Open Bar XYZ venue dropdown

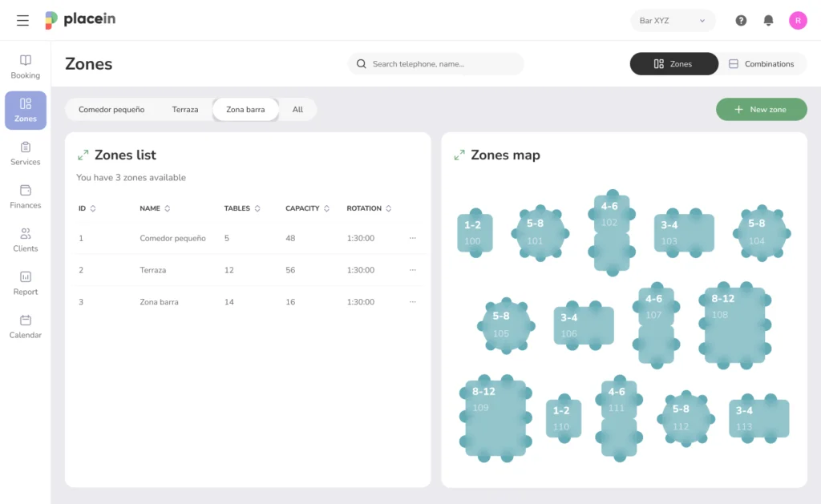click(x=673, y=21)
